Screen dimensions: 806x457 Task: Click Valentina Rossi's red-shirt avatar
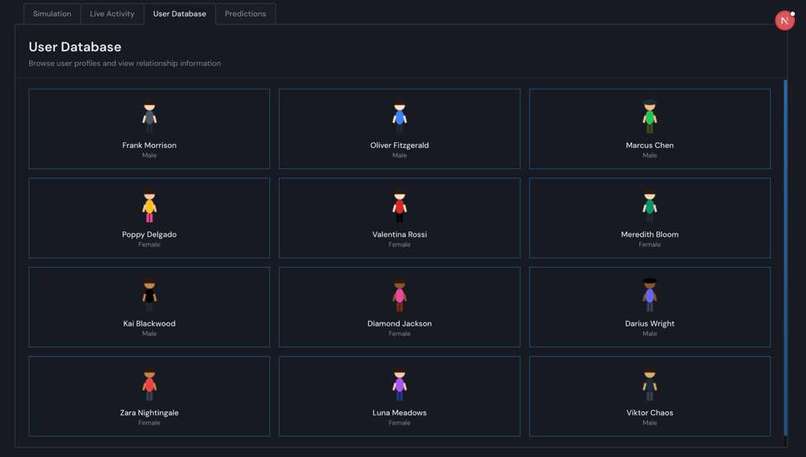[x=399, y=207]
